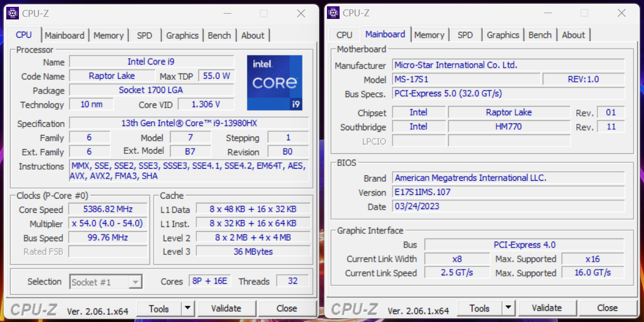This screenshot has height=322, width=644.
Task: Click Close button in right CPU-Z window
Action: (607, 308)
